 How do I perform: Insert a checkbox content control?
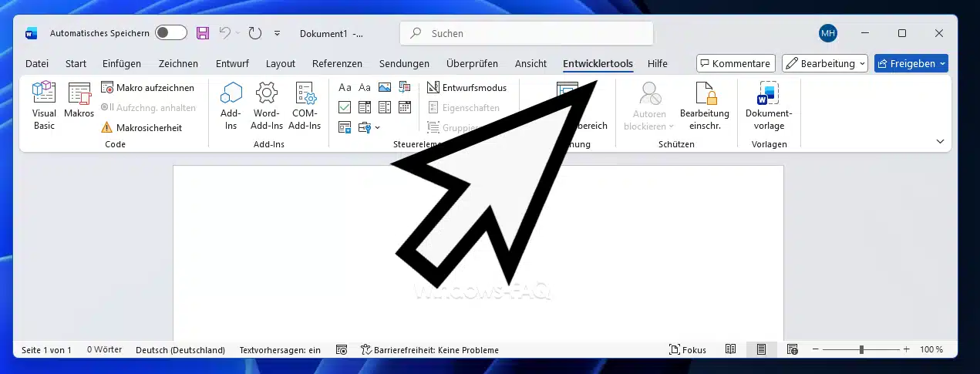coord(345,107)
